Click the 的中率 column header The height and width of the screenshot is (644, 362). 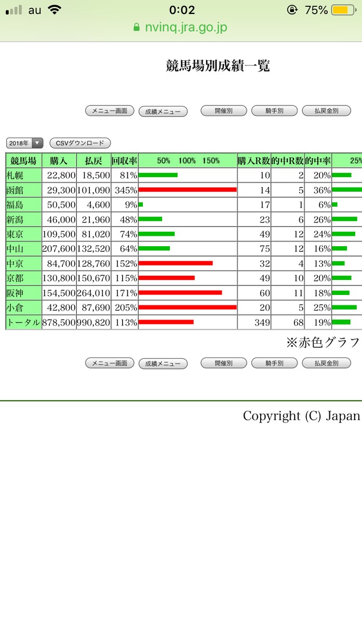(318, 160)
